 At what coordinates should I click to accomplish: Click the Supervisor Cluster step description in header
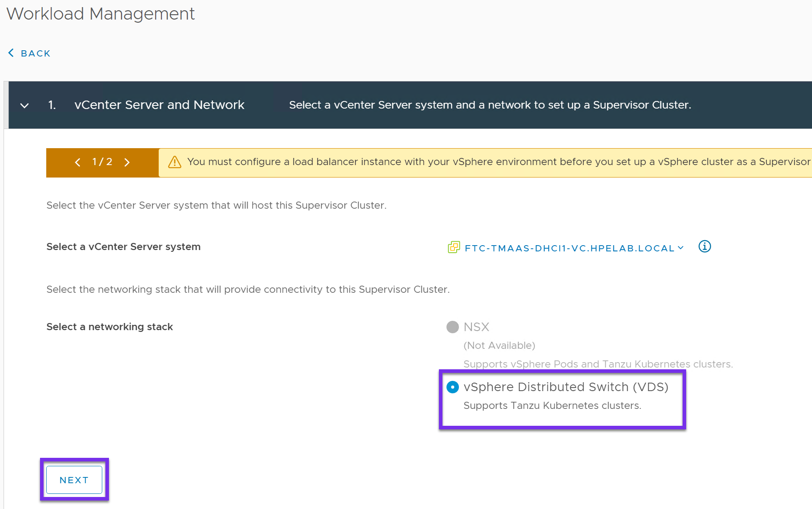point(490,105)
